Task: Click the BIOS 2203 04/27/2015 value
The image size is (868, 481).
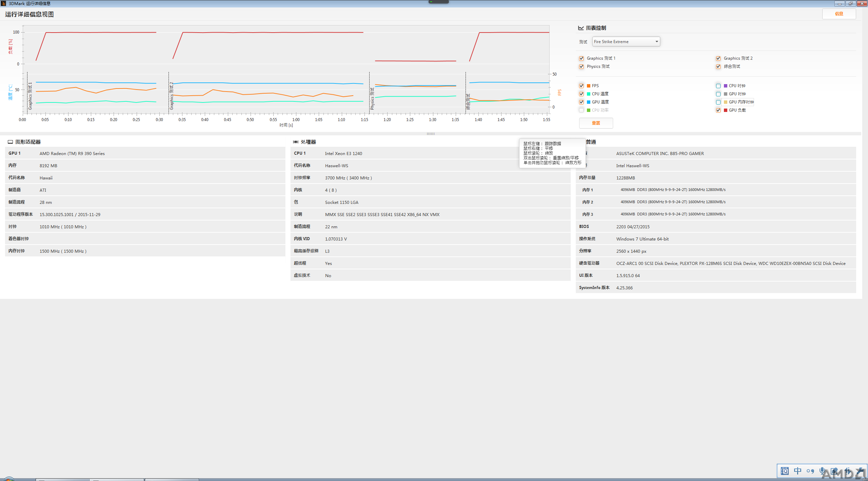Action: (633, 227)
